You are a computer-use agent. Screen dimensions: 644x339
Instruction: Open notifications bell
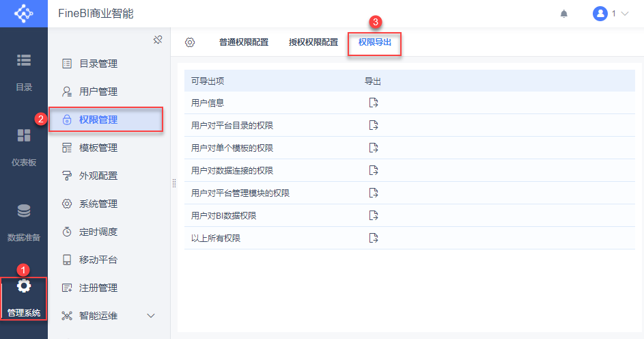[564, 14]
